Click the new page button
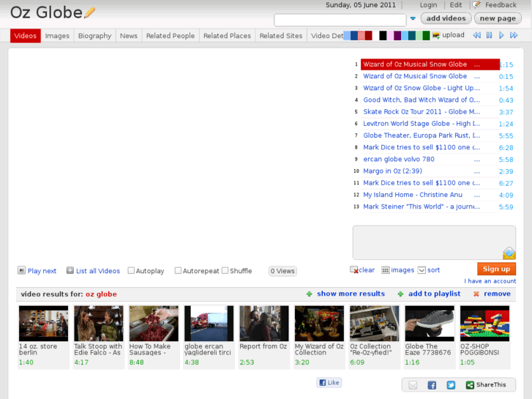Viewport: 532px width, 399px height. click(x=498, y=18)
